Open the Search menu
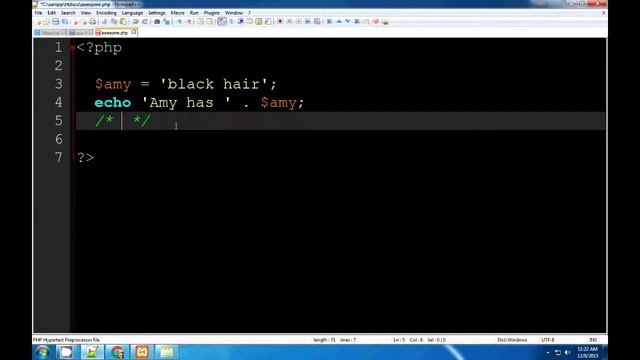The width and height of the screenshot is (640, 360). [x=68, y=13]
